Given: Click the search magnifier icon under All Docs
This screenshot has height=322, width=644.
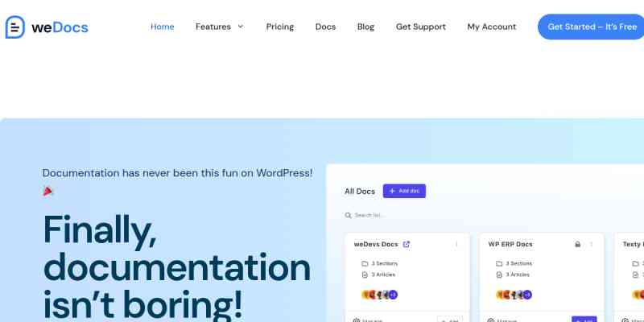Looking at the screenshot, I should pyautogui.click(x=348, y=215).
